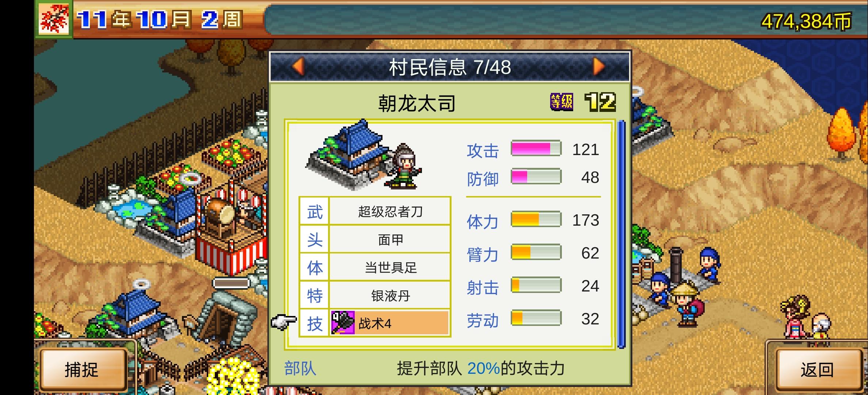Tap the autumn maple season icon
The image size is (868, 395).
tap(54, 19)
